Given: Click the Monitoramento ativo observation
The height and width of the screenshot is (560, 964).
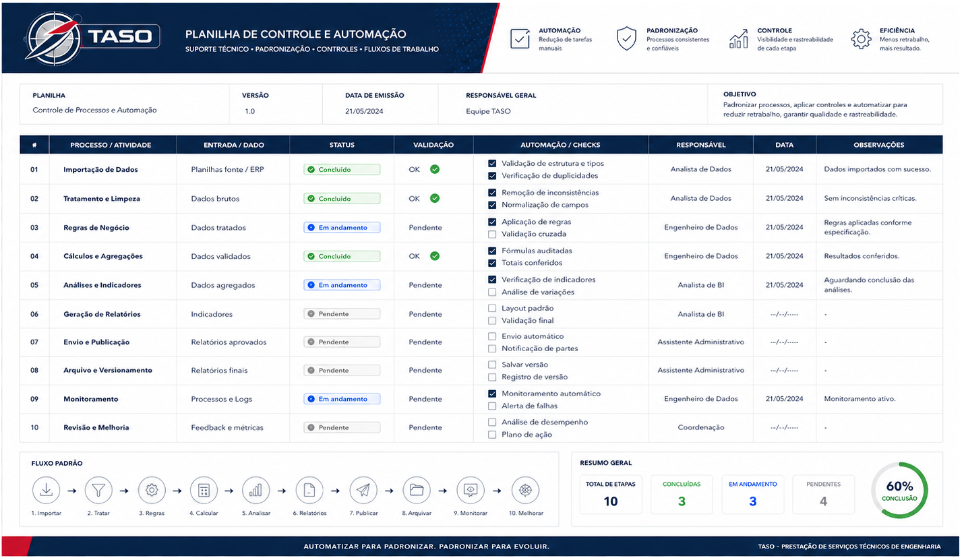Looking at the screenshot, I should click(x=860, y=399).
